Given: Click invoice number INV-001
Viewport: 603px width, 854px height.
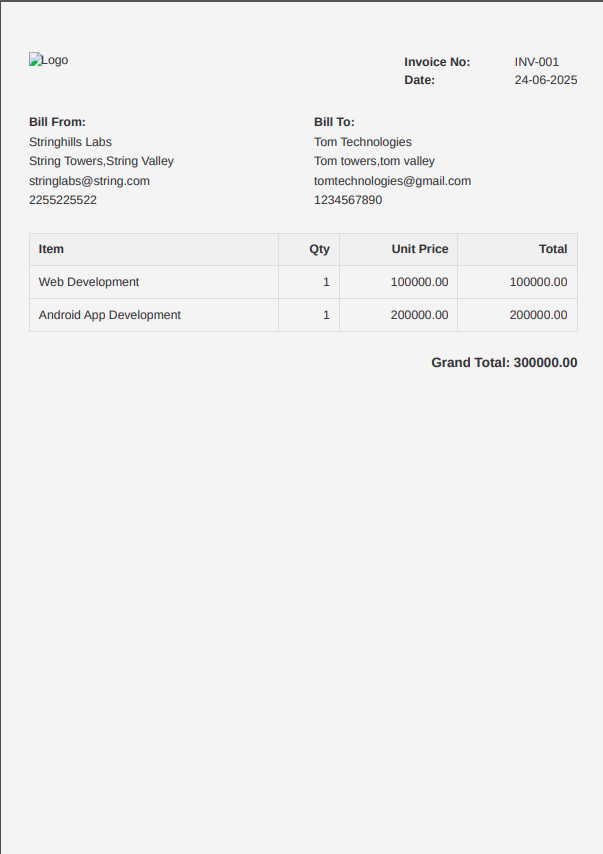Looking at the screenshot, I should 536,62.
